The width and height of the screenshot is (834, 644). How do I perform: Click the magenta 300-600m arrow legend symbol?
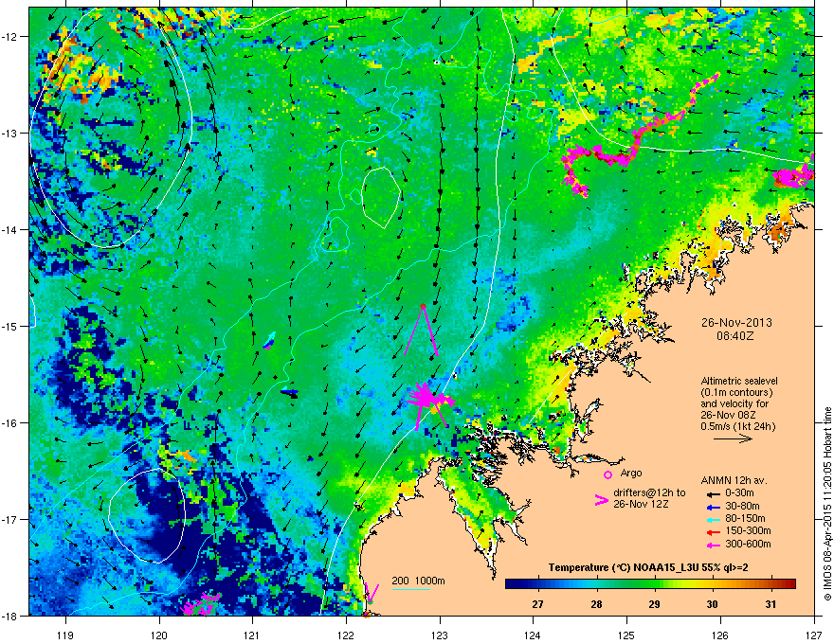point(712,545)
